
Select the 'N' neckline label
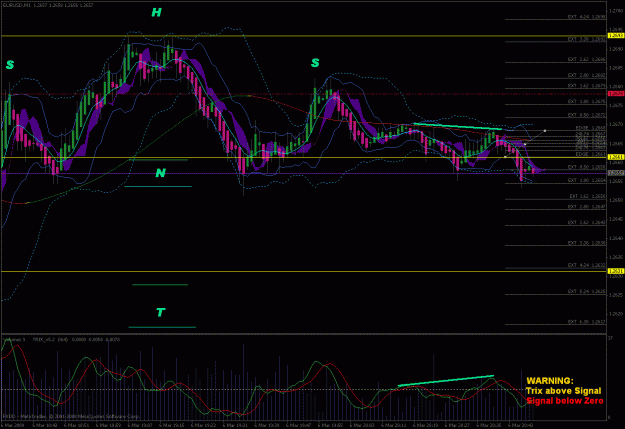tap(160, 173)
